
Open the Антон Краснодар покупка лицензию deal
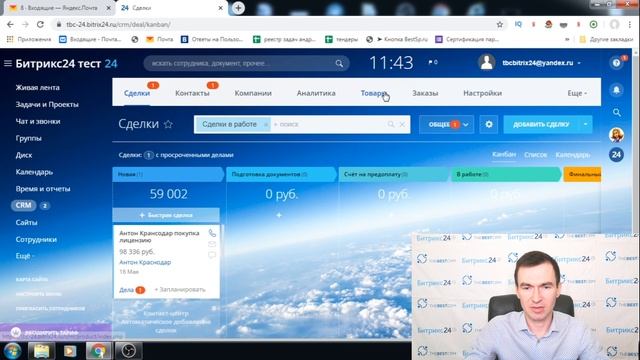tap(159, 236)
